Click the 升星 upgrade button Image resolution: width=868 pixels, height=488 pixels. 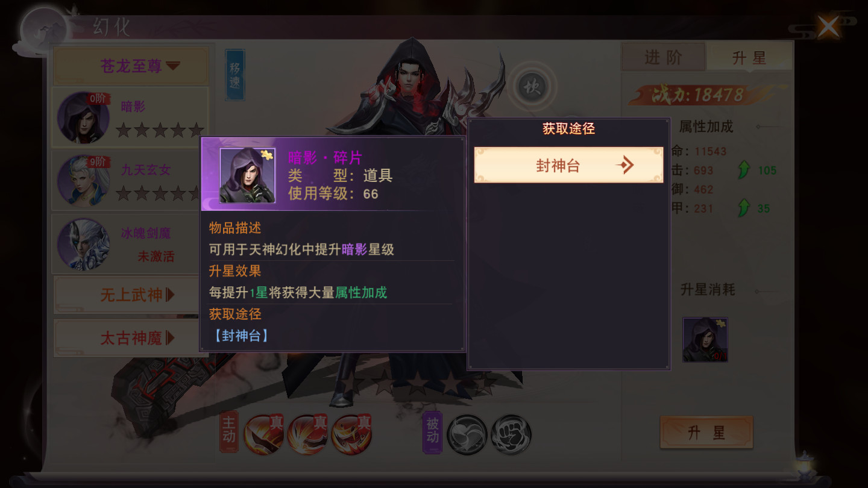[x=706, y=432]
